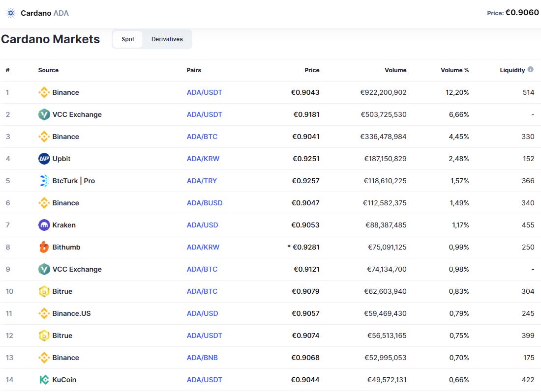
Task: Click Bitrue logo in row 10
Action: [x=44, y=291]
